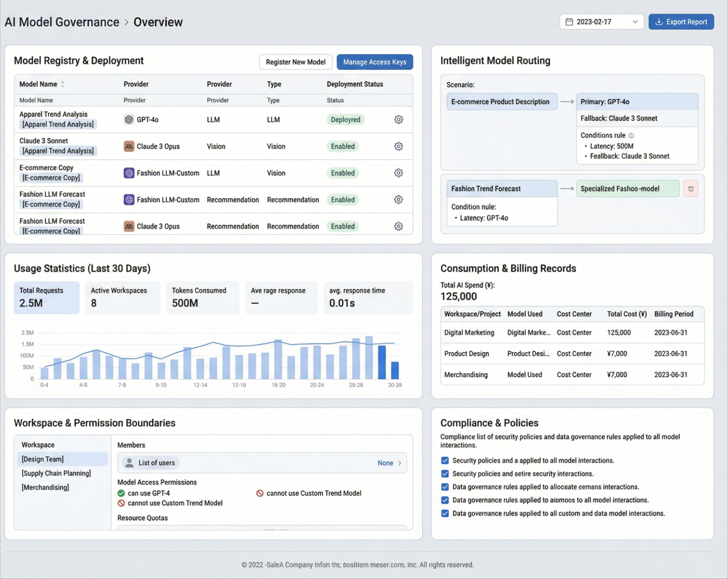This screenshot has height=579, width=728.
Task: Select the Total Requests stat card
Action: 47,297
